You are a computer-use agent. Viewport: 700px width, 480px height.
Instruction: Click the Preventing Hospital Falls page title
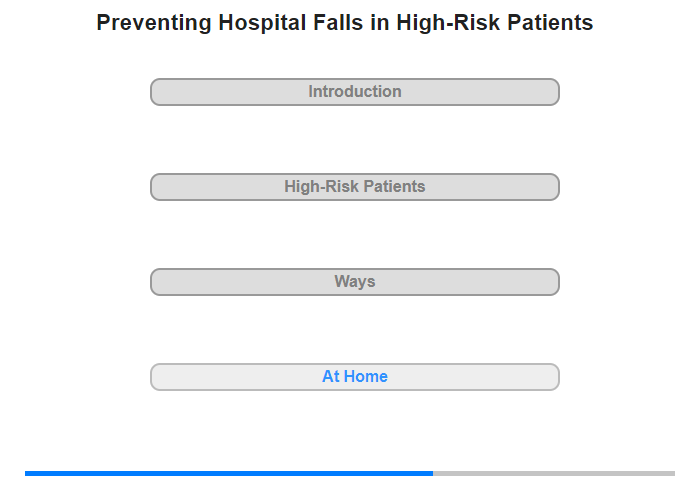(345, 23)
